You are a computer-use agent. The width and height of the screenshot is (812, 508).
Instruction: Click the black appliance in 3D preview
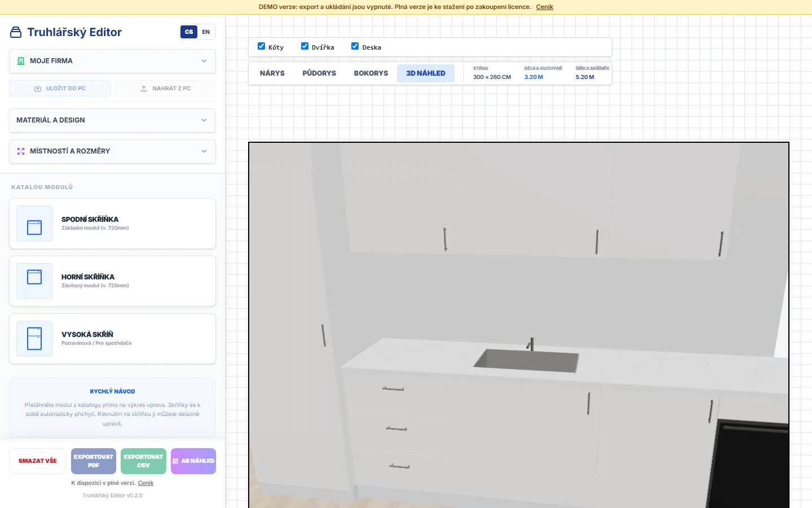pyautogui.click(x=749, y=465)
